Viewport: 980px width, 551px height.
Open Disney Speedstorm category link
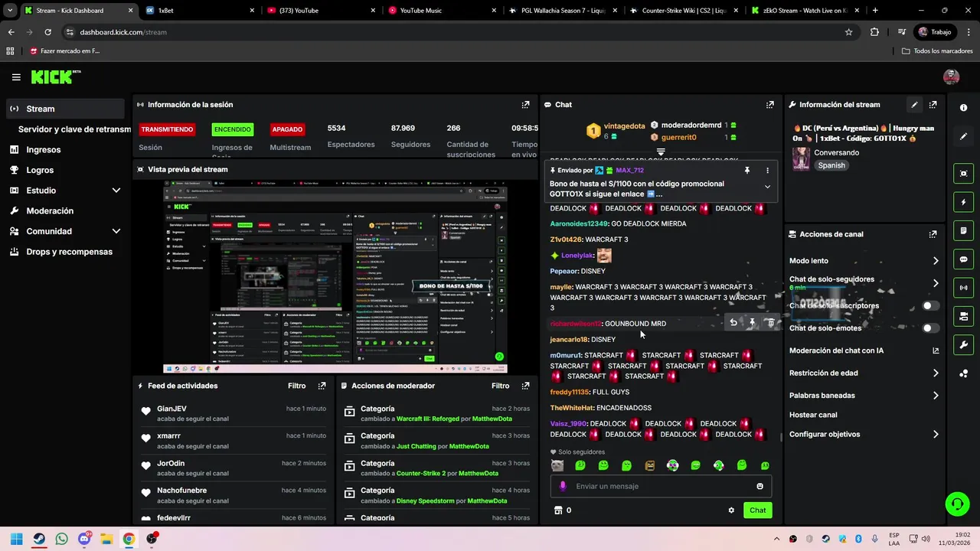coord(427,500)
